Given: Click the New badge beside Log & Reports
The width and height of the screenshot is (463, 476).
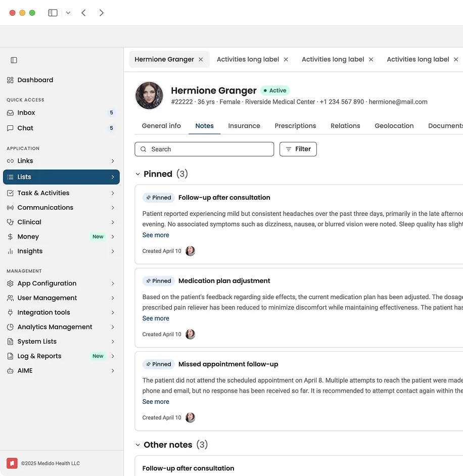Looking at the screenshot, I should tap(98, 356).
